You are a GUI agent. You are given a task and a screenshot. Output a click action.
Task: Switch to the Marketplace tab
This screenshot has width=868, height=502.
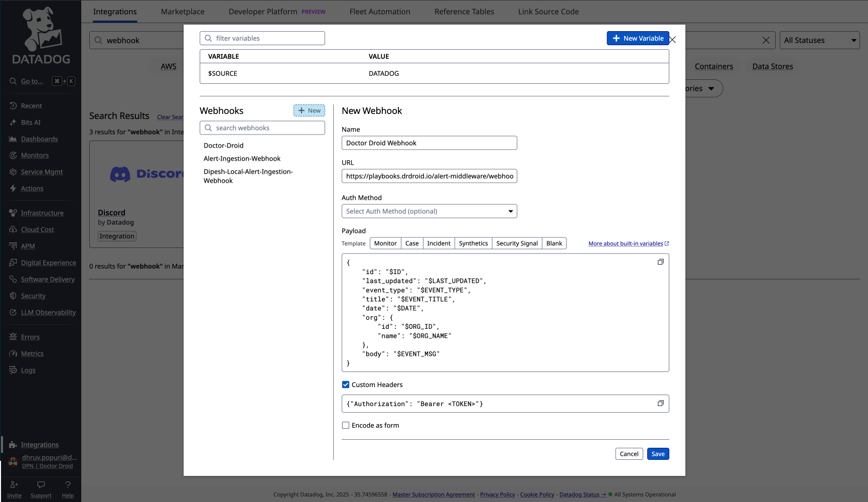[183, 12]
